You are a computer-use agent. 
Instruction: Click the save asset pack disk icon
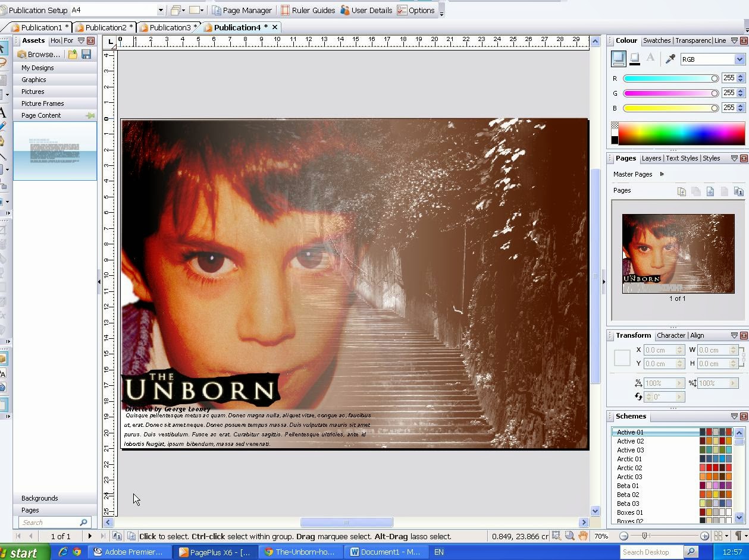(x=86, y=54)
